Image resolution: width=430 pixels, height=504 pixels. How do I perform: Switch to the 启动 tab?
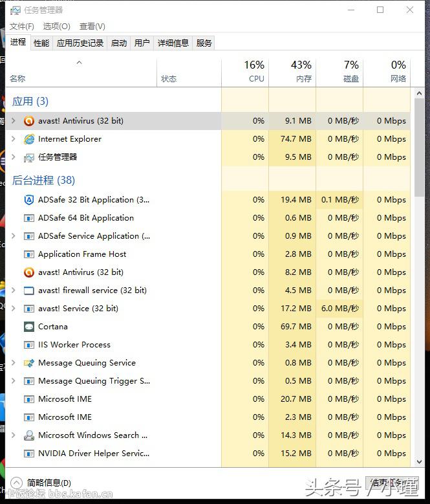pyautogui.click(x=119, y=43)
